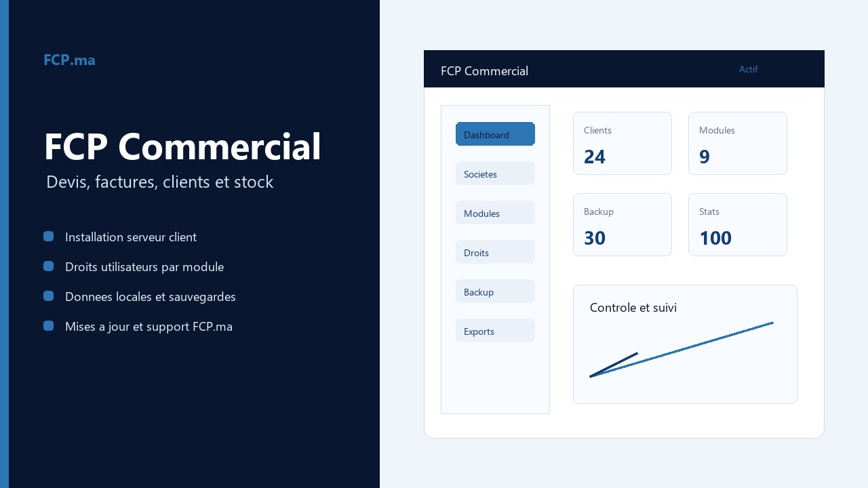
Task: Select Backup in the sidebar menu
Action: point(495,291)
